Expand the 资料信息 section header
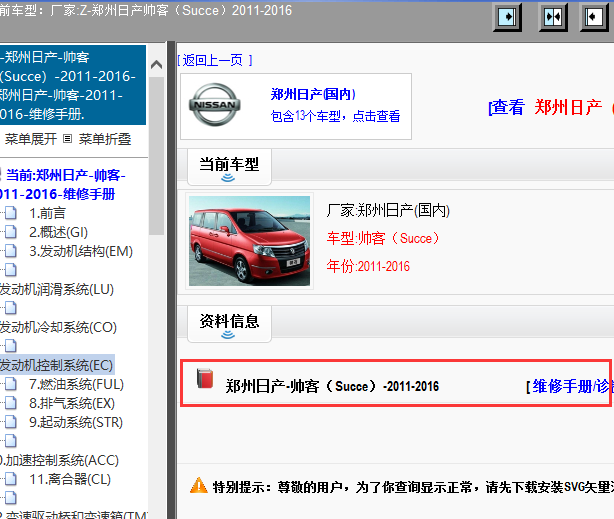 coord(229,324)
